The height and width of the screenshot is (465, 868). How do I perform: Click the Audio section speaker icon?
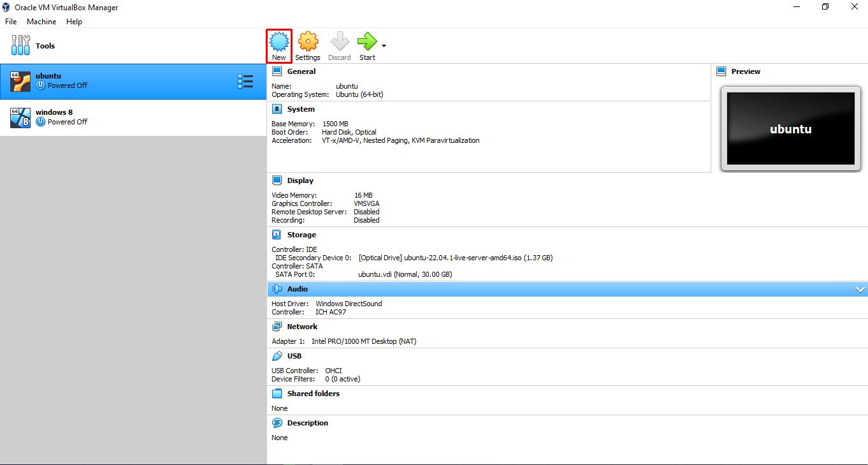pos(277,289)
